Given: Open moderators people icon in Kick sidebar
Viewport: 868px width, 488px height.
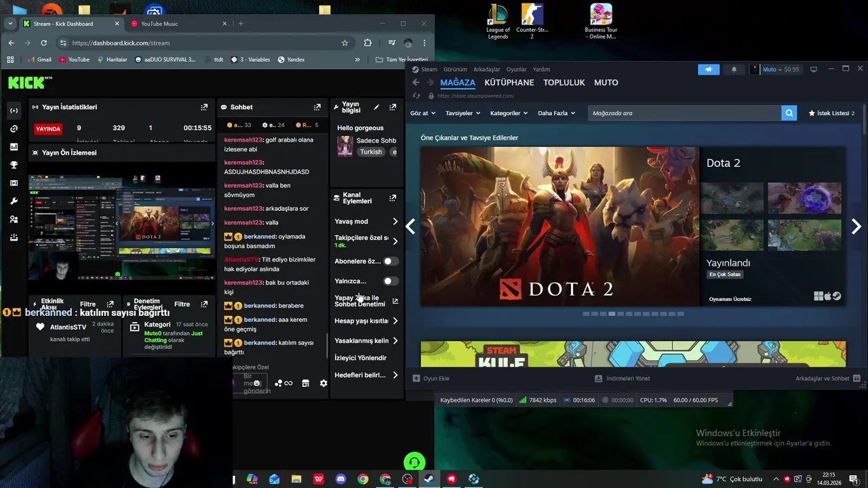Looking at the screenshot, I should pos(14,220).
